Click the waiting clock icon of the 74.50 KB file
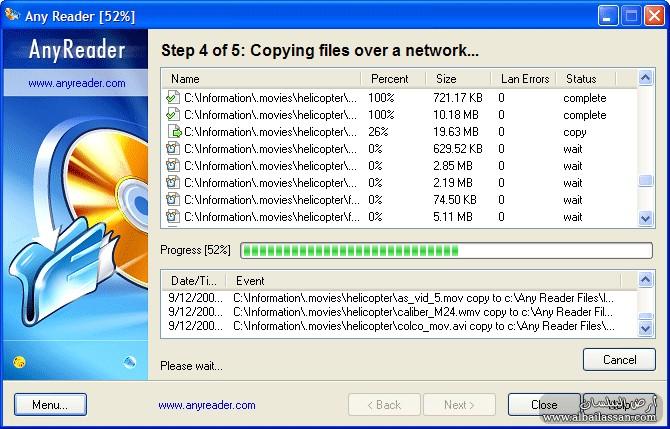This screenshot has height=429, width=670. (173, 200)
